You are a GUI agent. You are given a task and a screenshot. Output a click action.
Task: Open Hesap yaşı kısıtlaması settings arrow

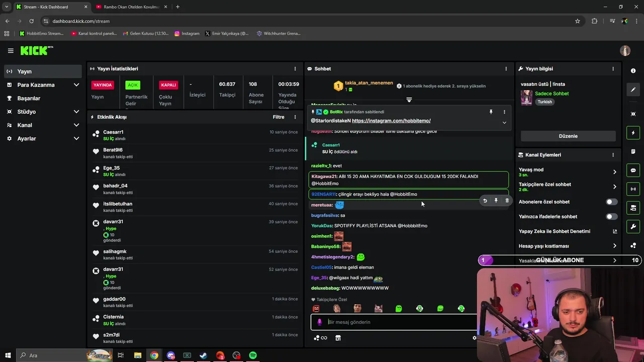[614, 246]
